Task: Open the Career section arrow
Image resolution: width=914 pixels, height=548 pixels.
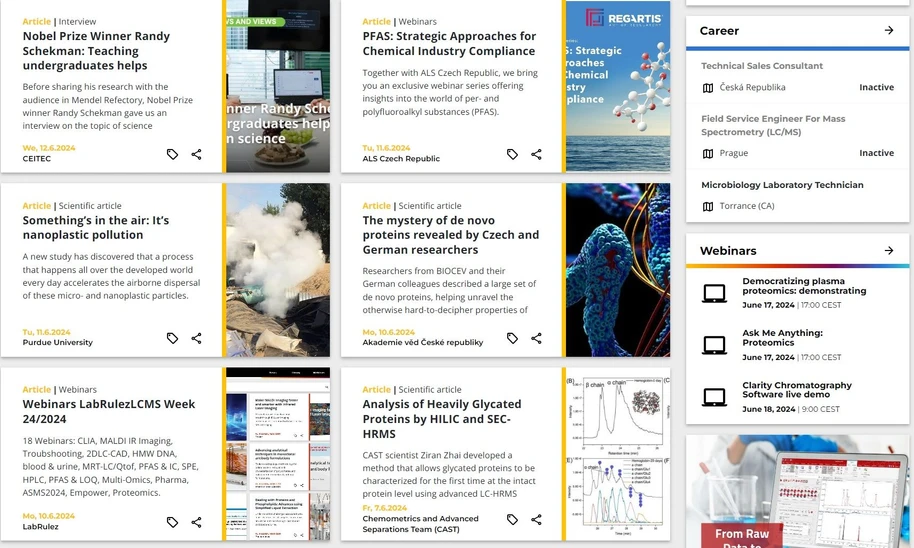Action: coord(889,31)
